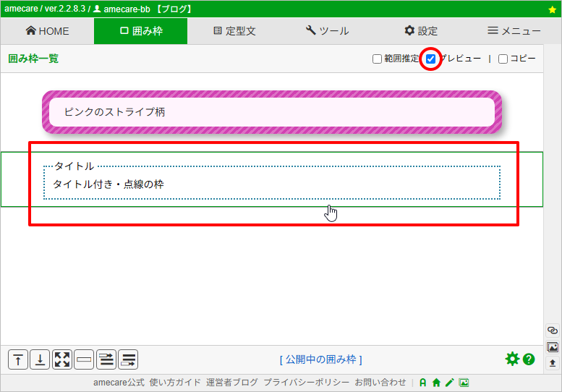Image resolution: width=562 pixels, height=392 pixels.
Task: Click the image icon in right sidebar
Action: (x=553, y=346)
